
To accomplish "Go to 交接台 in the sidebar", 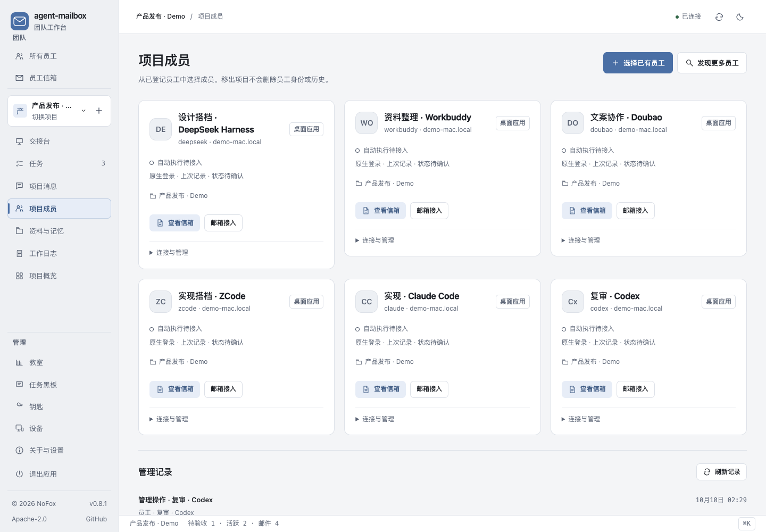I will 59,142.
